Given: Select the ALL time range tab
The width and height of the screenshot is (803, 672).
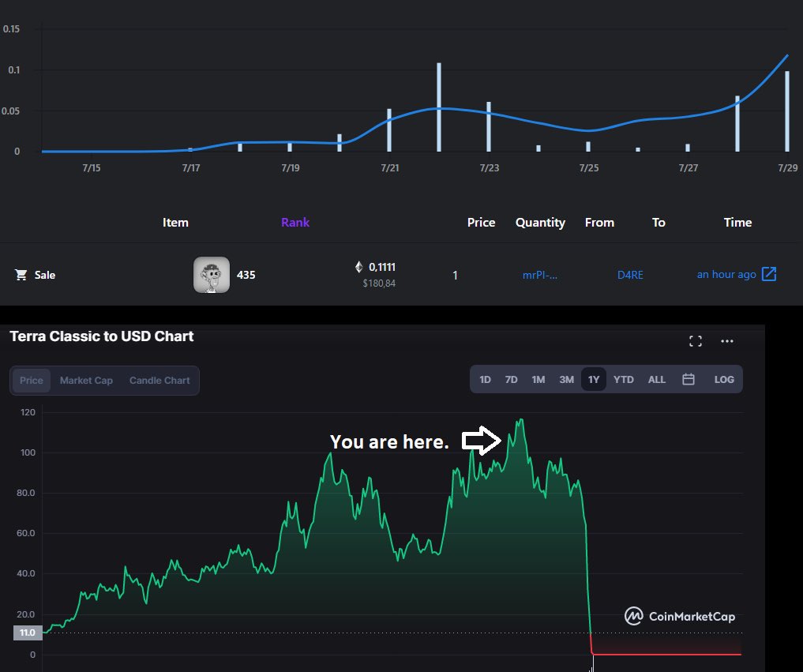Looking at the screenshot, I should pyautogui.click(x=657, y=379).
